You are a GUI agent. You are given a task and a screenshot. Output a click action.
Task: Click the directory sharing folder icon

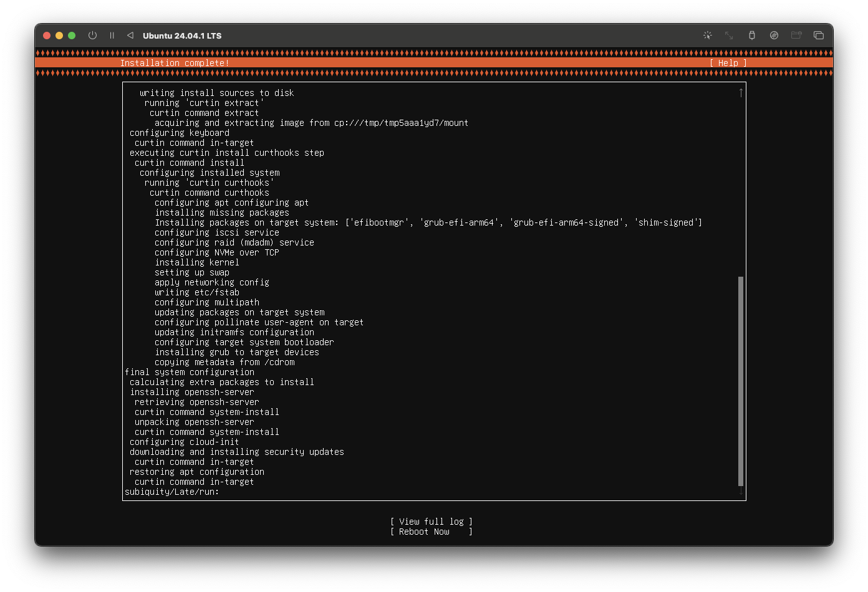[796, 36]
